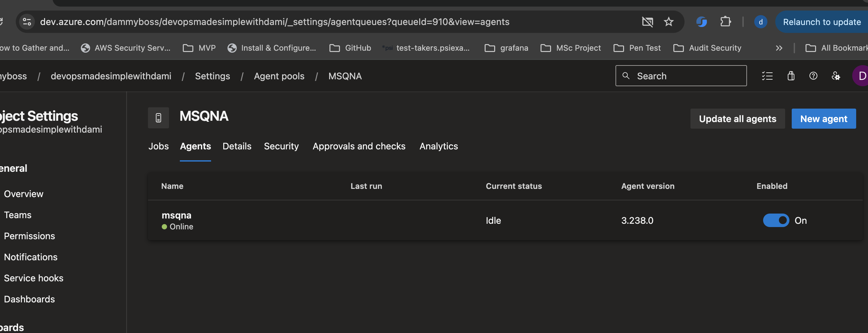Open Service hooks in the sidebar
The image size is (868, 333).
(34, 278)
